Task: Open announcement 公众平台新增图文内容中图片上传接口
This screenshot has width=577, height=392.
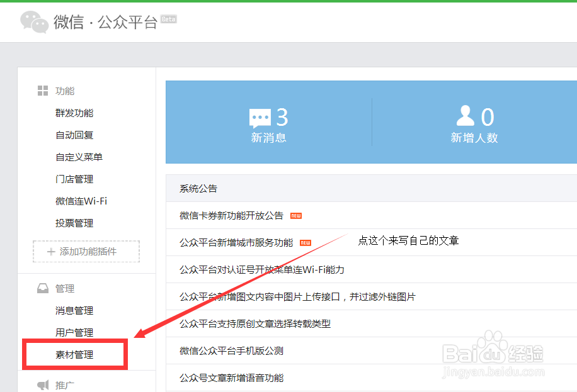Action: coord(298,297)
